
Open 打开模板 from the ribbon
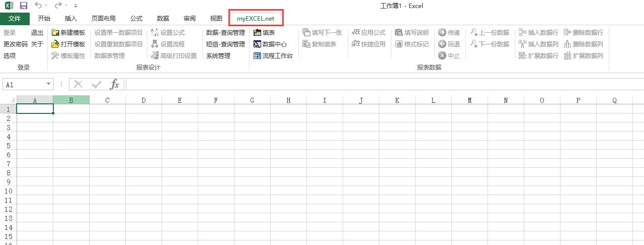click(x=68, y=44)
